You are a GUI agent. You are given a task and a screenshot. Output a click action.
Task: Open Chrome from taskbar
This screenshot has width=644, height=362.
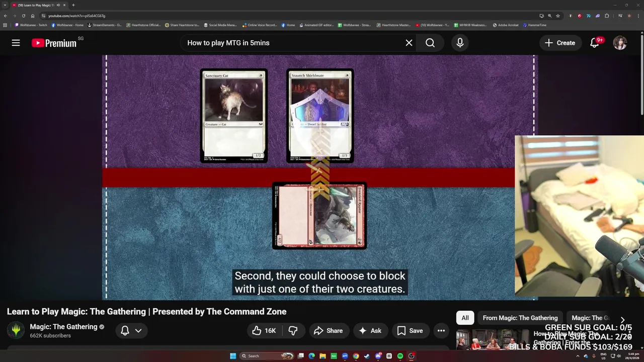pos(356,356)
